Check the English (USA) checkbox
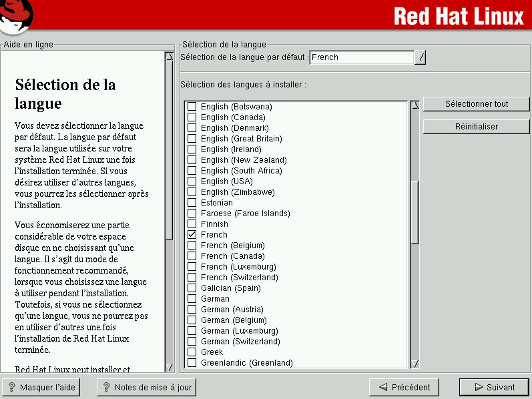This screenshot has width=532, height=399. (192, 181)
